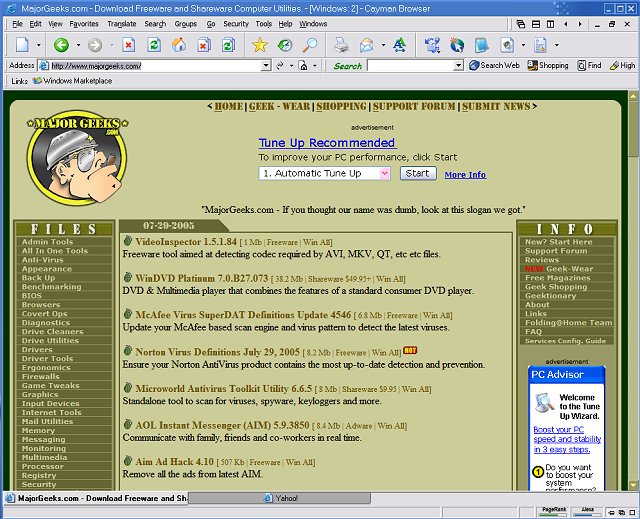This screenshot has height=519, width=640.
Task: Expand the Back history dropdown arrow
Action: 78,45
